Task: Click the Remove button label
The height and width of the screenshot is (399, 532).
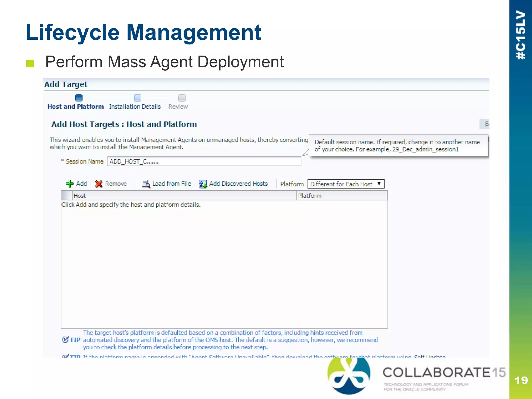Action: pyautogui.click(x=116, y=184)
